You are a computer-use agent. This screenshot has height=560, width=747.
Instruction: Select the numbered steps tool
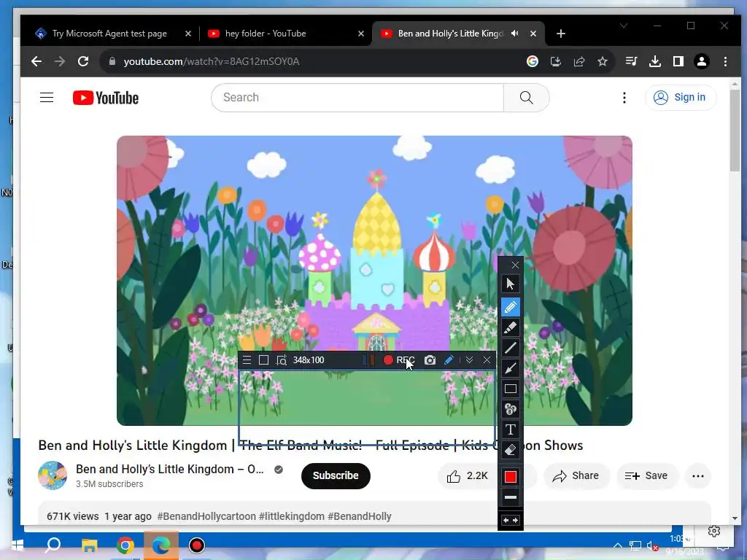click(x=510, y=409)
